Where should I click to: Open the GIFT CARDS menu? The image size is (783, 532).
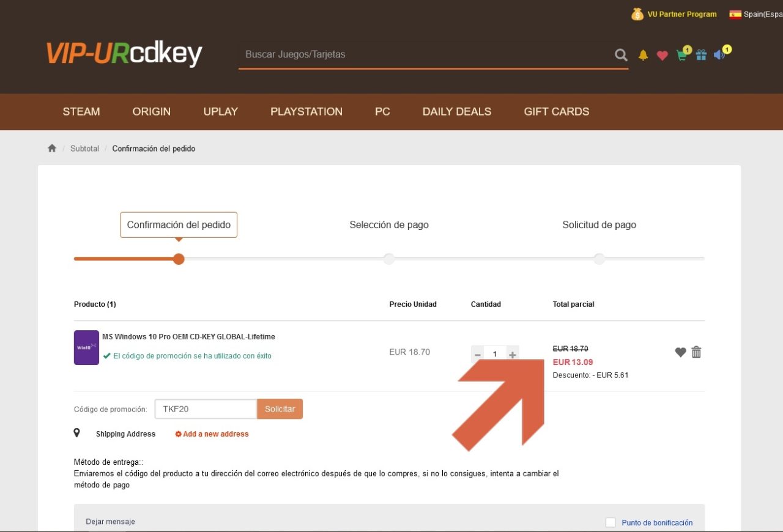click(557, 112)
